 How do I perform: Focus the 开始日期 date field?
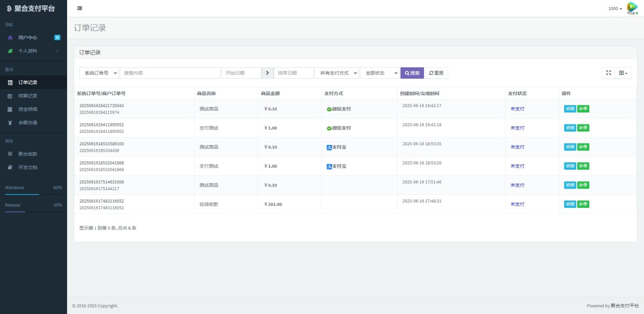tap(241, 73)
